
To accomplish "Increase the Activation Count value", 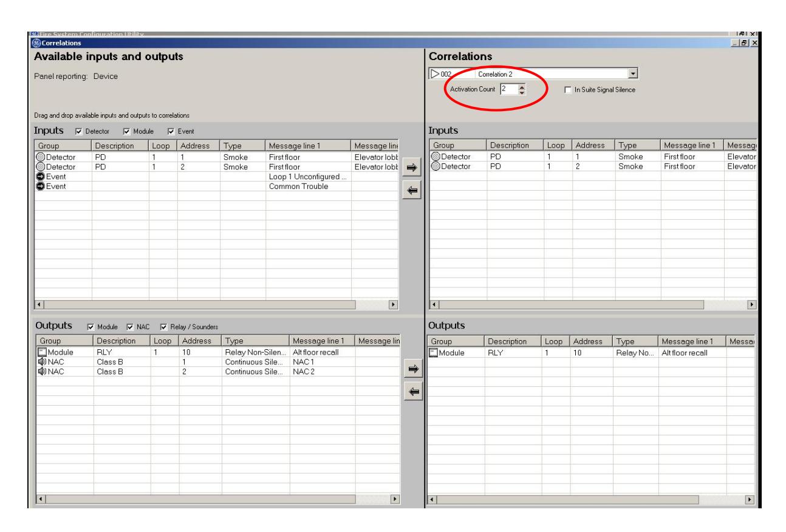I will tap(522, 87).
